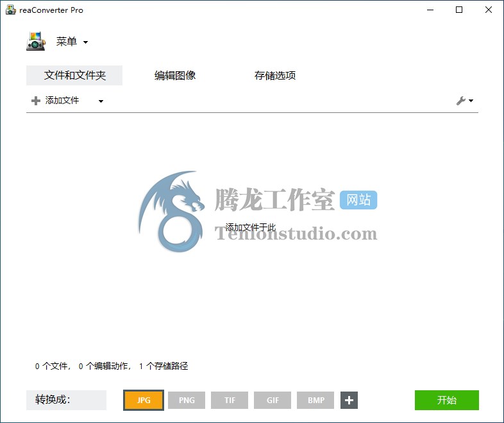Image resolution: width=504 pixels, height=423 pixels.
Task: Click the 添加文件 button
Action: click(x=62, y=101)
